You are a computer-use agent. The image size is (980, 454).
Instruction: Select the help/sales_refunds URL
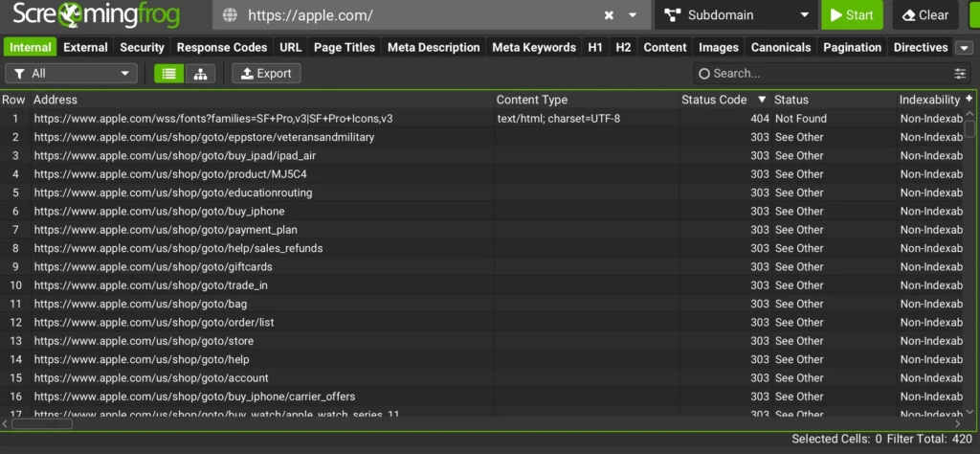tap(178, 248)
